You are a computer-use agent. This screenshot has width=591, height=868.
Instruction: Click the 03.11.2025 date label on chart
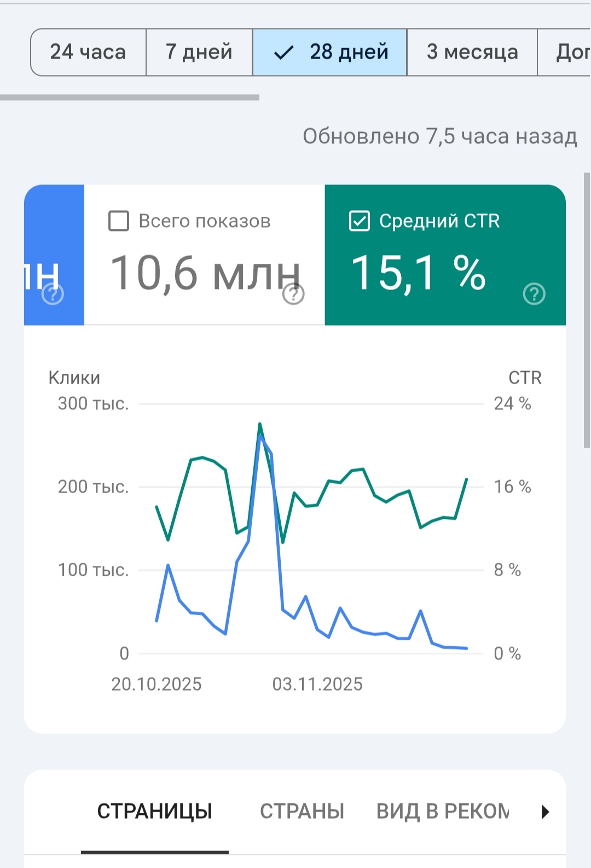tap(317, 684)
